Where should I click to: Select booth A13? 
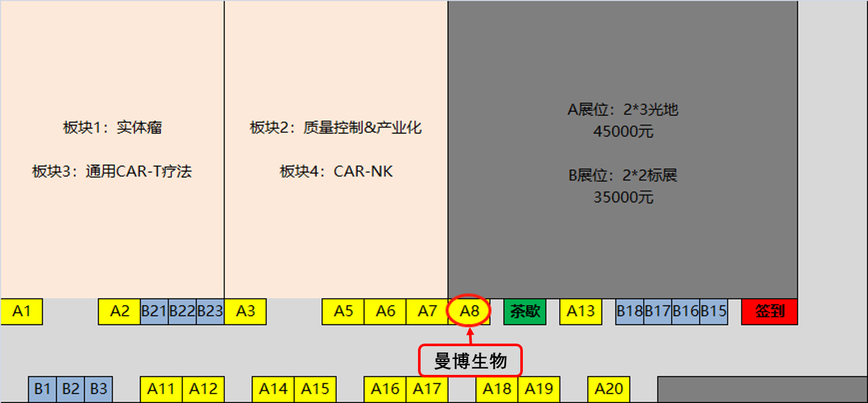581,312
